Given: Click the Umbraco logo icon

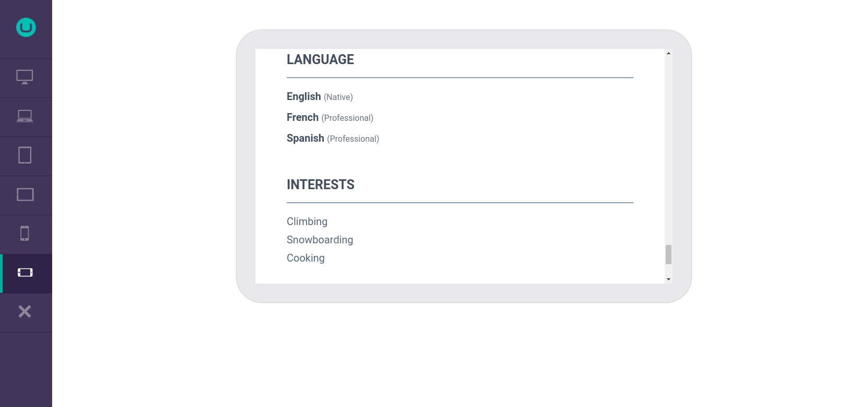Looking at the screenshot, I should (x=26, y=28).
